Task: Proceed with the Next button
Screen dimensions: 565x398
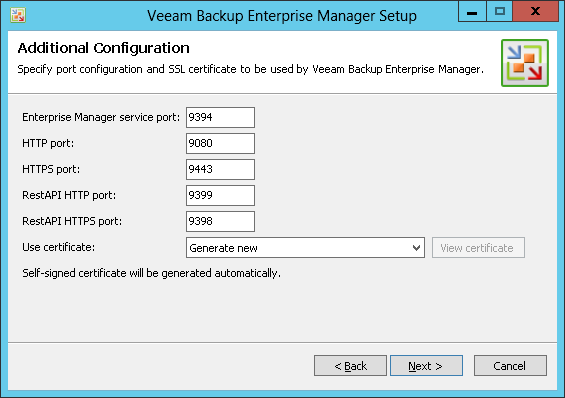Action: (426, 366)
